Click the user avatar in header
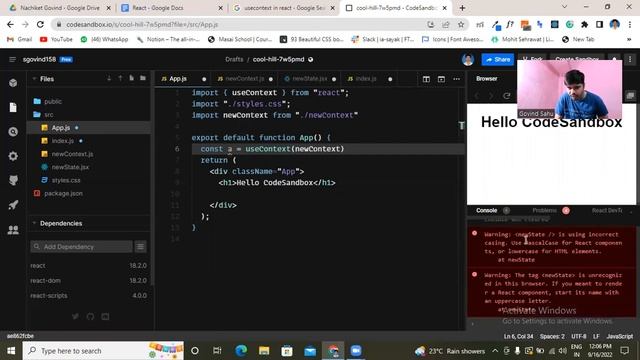Viewport: 640px width, 360px height. pyautogui.click(x=468, y=60)
